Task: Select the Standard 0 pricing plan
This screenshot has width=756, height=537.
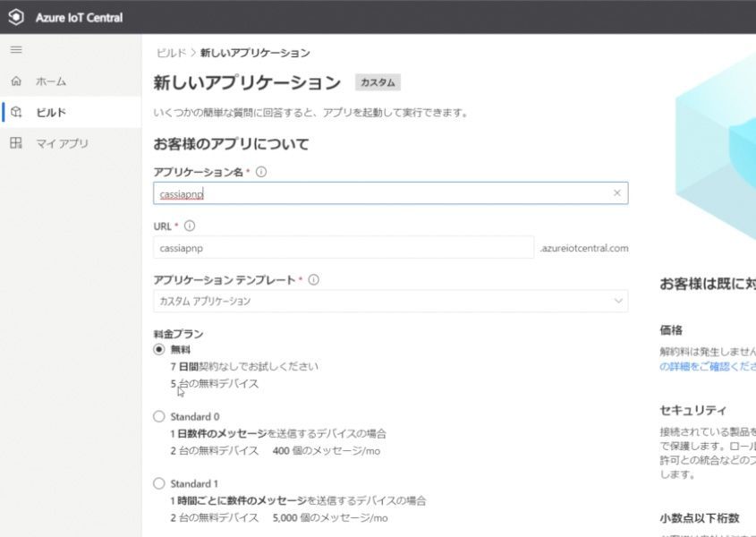Action: pyautogui.click(x=159, y=416)
